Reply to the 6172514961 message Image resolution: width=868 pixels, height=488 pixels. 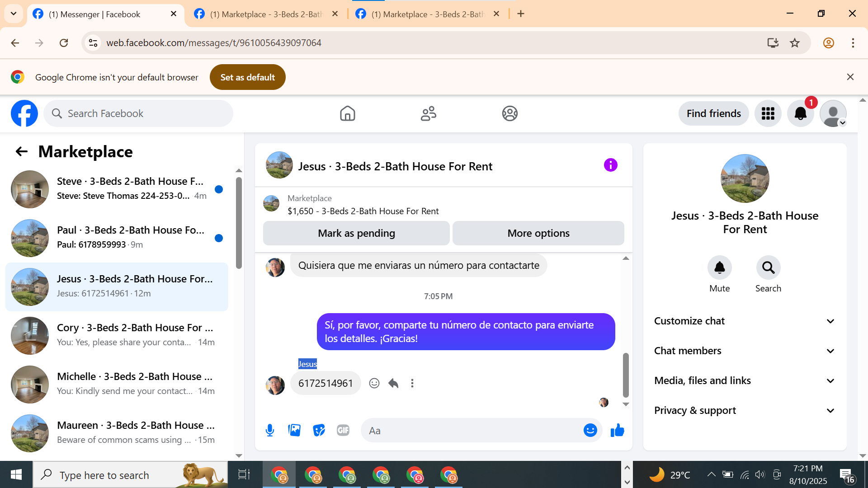click(x=393, y=383)
